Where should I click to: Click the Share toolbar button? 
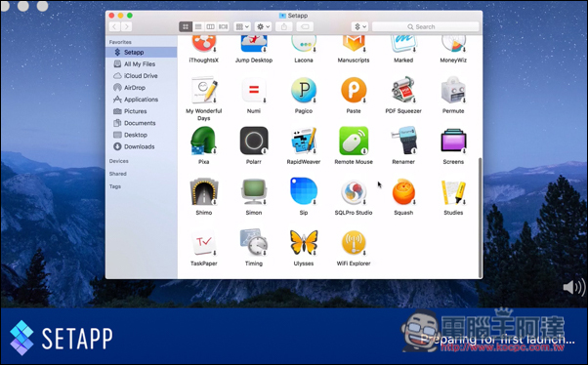[x=284, y=26]
